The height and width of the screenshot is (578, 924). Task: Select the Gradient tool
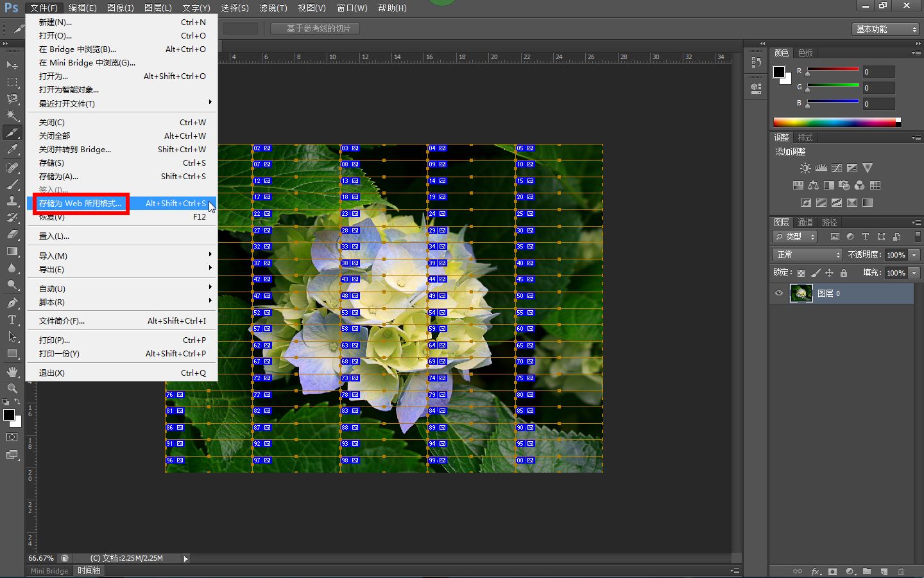click(12, 251)
